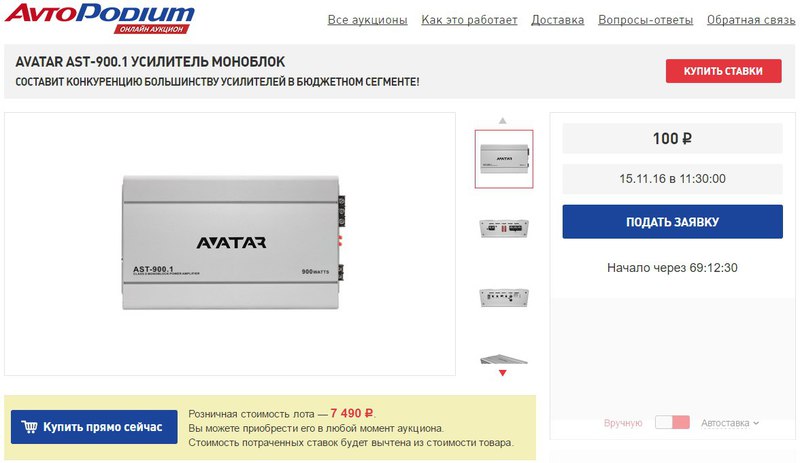Select first thumbnail of amplifier top view
This screenshot has height=463, width=800.
(504, 159)
